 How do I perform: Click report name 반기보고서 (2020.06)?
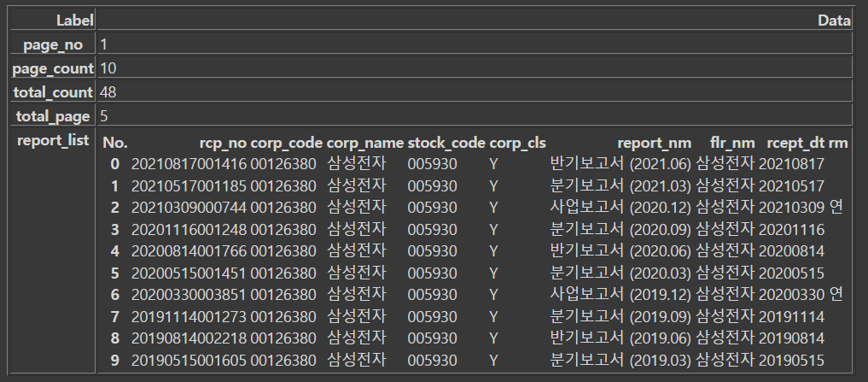tap(620, 251)
